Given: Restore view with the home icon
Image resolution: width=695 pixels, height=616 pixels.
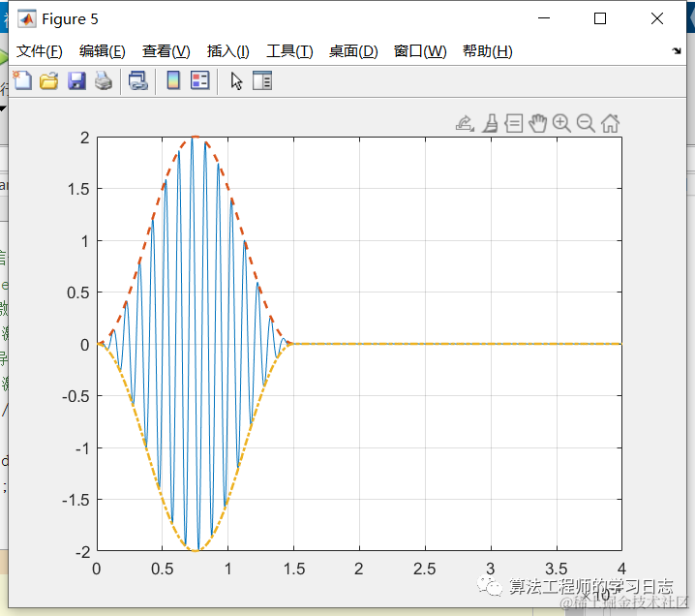Looking at the screenshot, I should (611, 123).
